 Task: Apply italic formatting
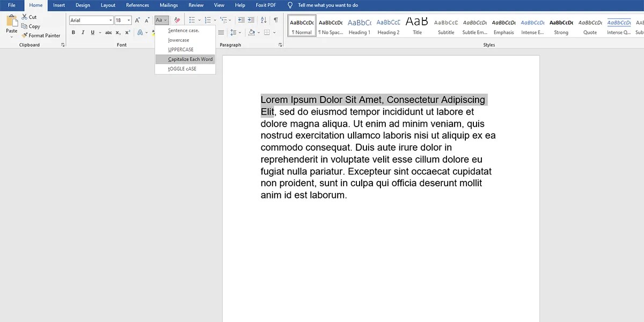83,32
